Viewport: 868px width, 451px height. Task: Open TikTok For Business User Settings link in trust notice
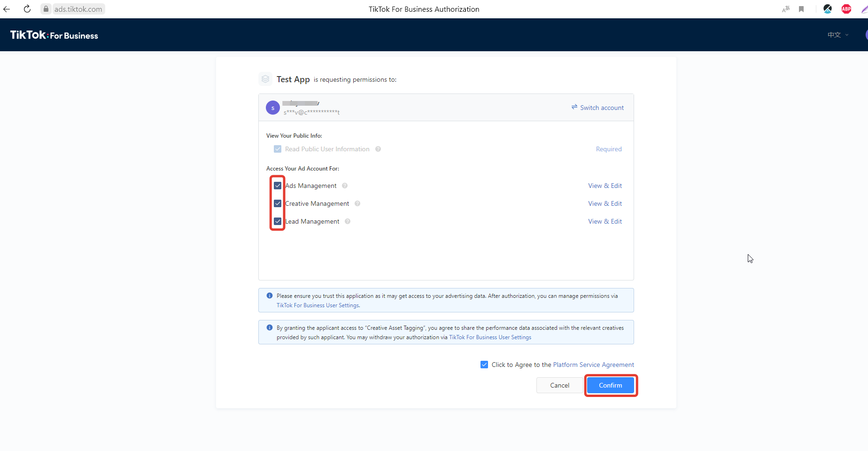pyautogui.click(x=318, y=305)
